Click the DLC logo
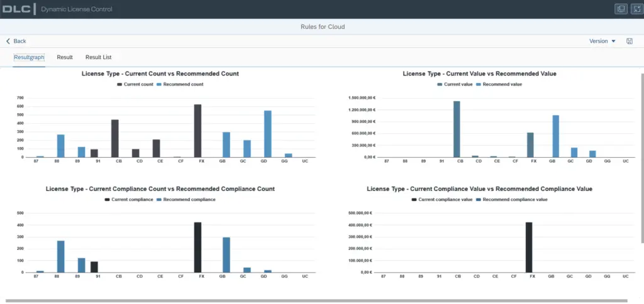 [x=16, y=9]
